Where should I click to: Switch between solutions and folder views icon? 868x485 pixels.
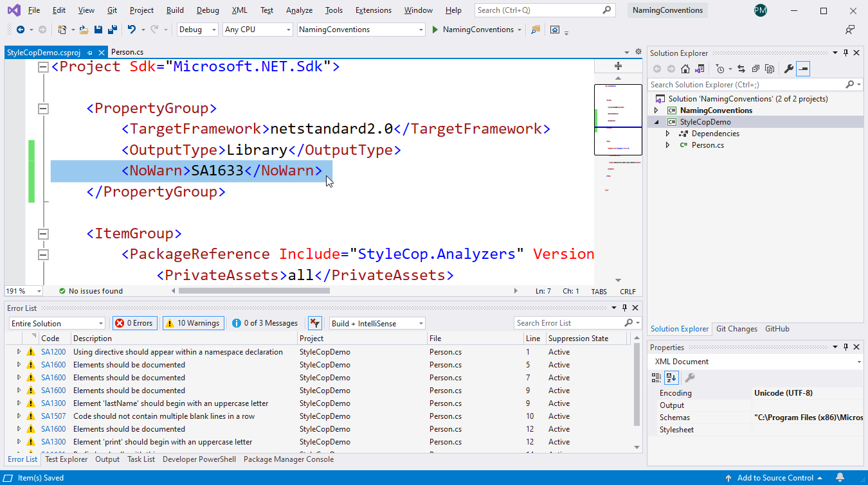[700, 69]
